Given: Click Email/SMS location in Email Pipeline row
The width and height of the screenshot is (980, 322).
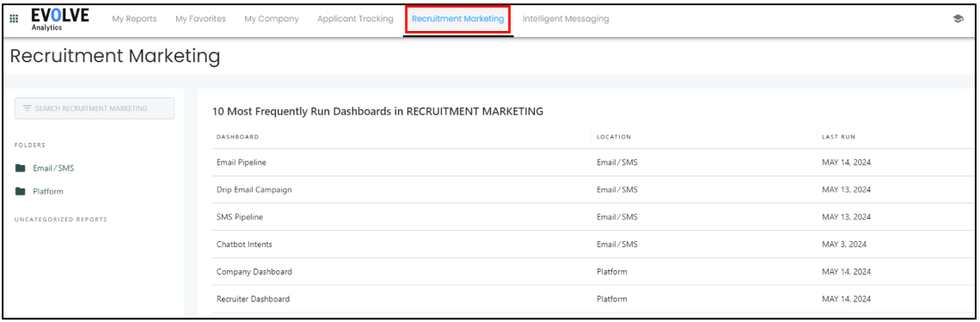Looking at the screenshot, I should click(x=617, y=162).
